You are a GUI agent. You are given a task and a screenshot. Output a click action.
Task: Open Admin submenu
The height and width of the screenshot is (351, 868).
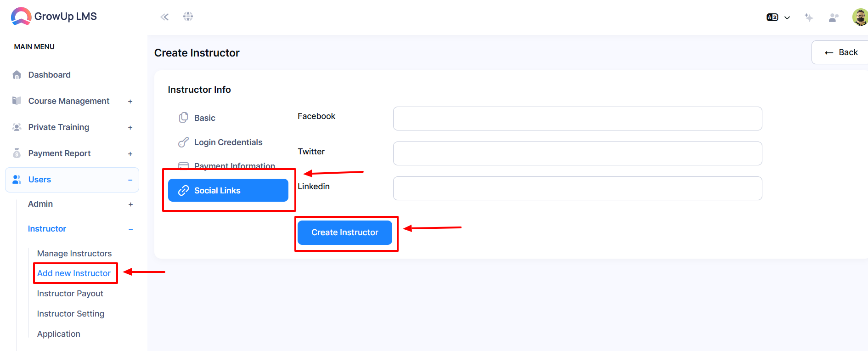click(40, 204)
